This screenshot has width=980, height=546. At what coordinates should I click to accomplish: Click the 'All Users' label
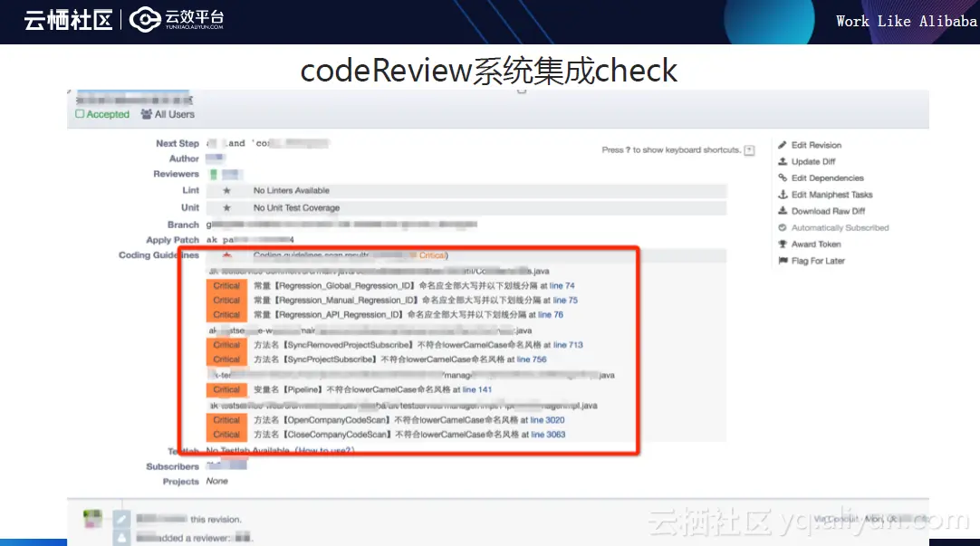click(x=175, y=114)
